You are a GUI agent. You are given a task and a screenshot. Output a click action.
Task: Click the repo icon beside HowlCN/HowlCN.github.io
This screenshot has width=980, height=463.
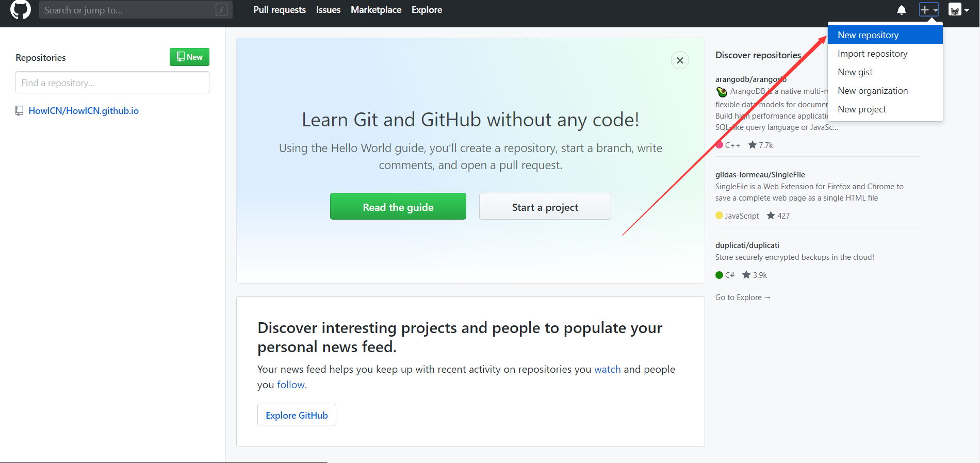[x=20, y=111]
